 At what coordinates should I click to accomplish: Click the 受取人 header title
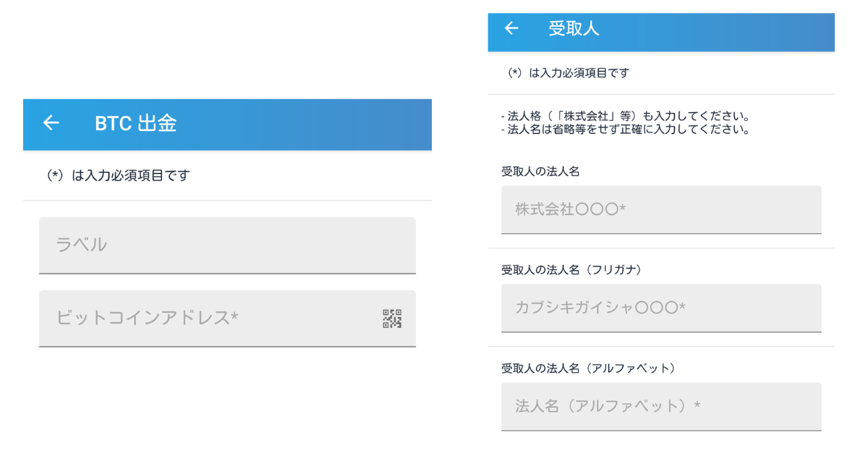coord(574,28)
